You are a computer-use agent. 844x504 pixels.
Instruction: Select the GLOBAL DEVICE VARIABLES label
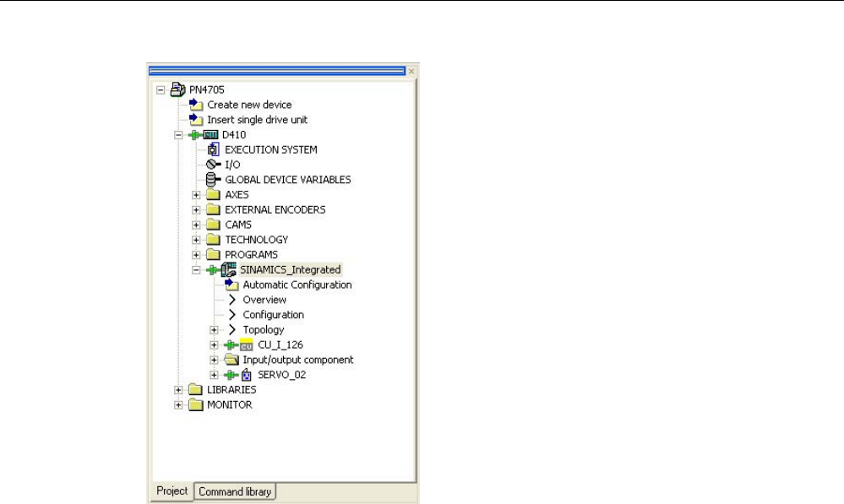click(x=288, y=180)
